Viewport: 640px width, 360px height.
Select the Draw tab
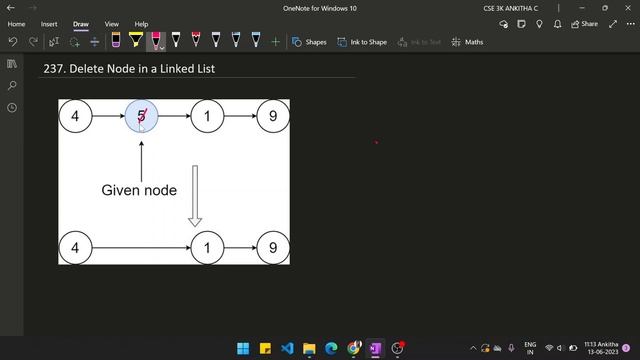coord(81,24)
